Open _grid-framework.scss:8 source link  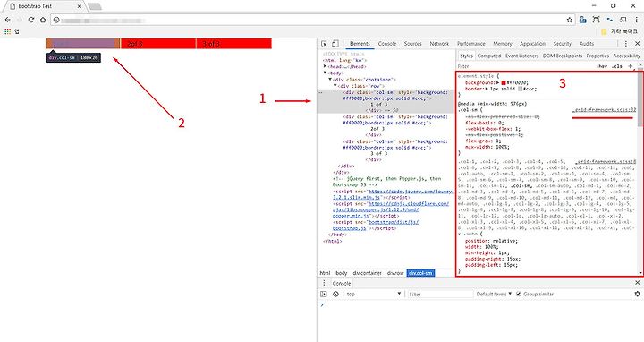tap(606, 162)
